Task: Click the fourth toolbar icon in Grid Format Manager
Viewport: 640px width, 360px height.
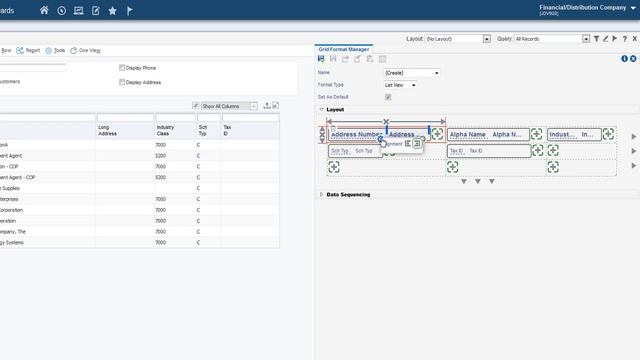Action: (x=358, y=59)
